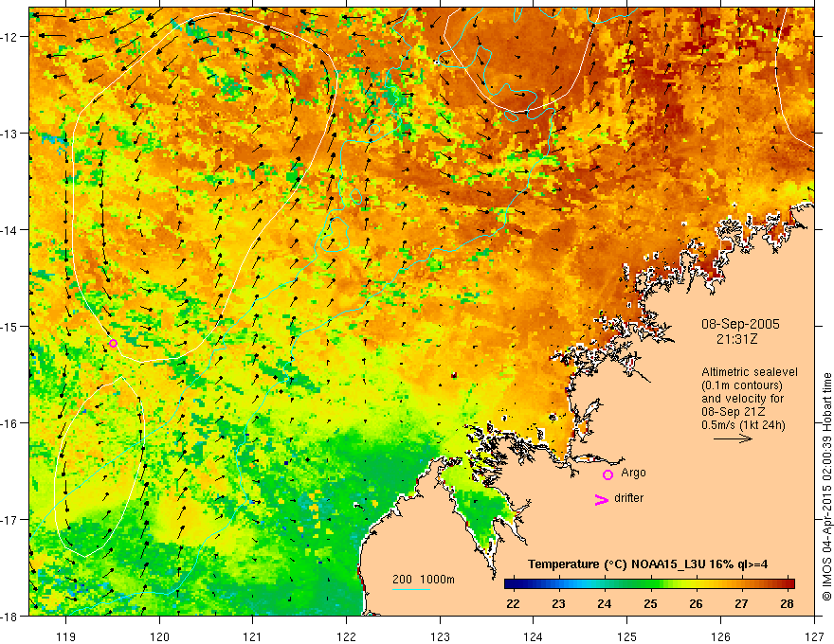Click the 28 value on the temperature scale
Screen dimensions: 834x644
coord(788,603)
